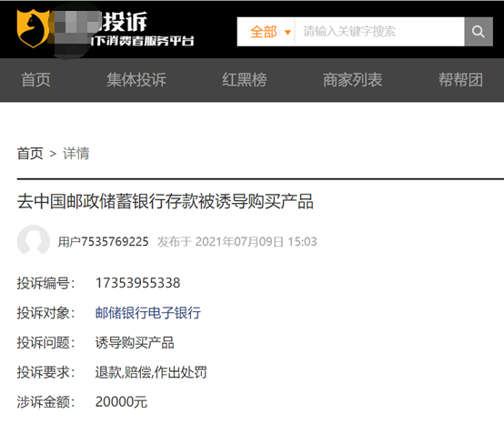Click the user avatar image
The height and width of the screenshot is (424, 504).
point(34,241)
